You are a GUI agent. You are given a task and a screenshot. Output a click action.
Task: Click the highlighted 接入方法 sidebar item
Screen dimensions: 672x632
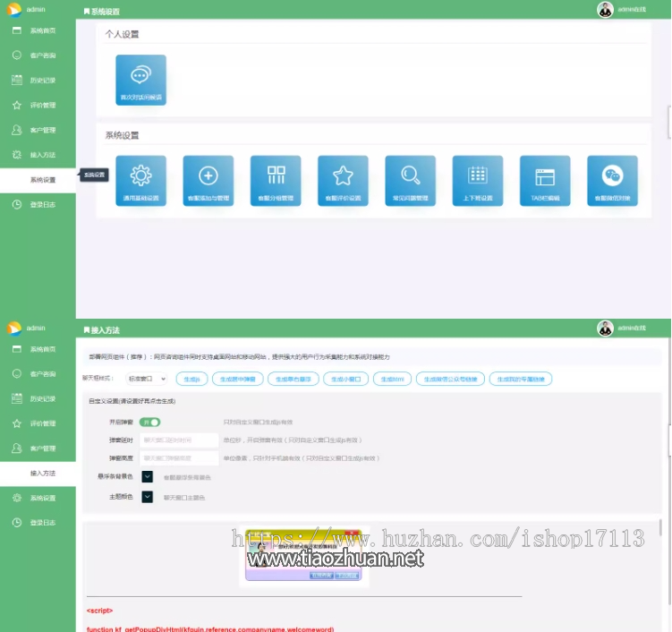42,473
